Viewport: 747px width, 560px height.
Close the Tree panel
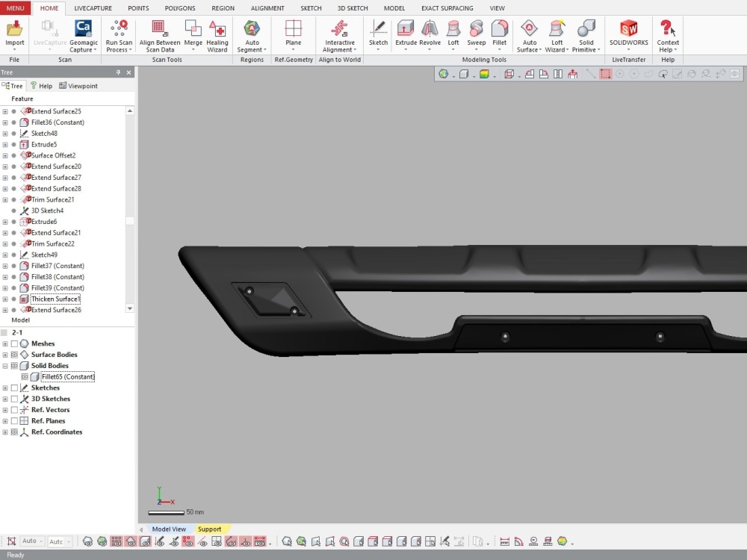[x=128, y=72]
